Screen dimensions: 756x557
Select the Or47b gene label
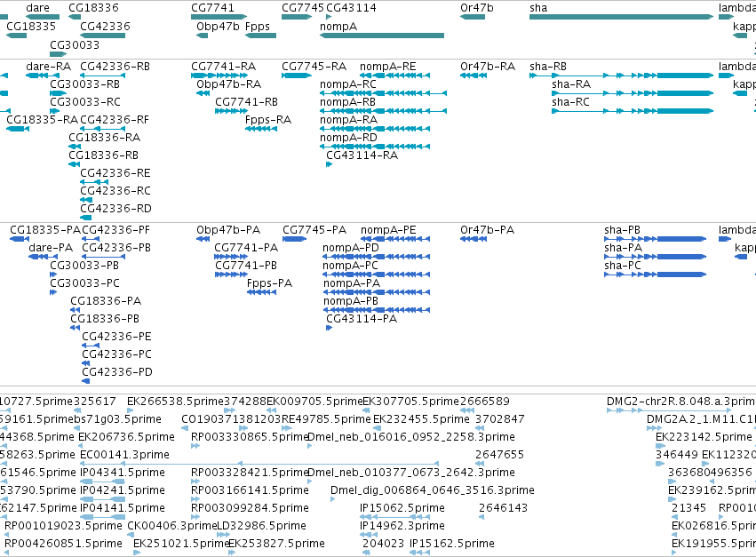[x=477, y=8]
